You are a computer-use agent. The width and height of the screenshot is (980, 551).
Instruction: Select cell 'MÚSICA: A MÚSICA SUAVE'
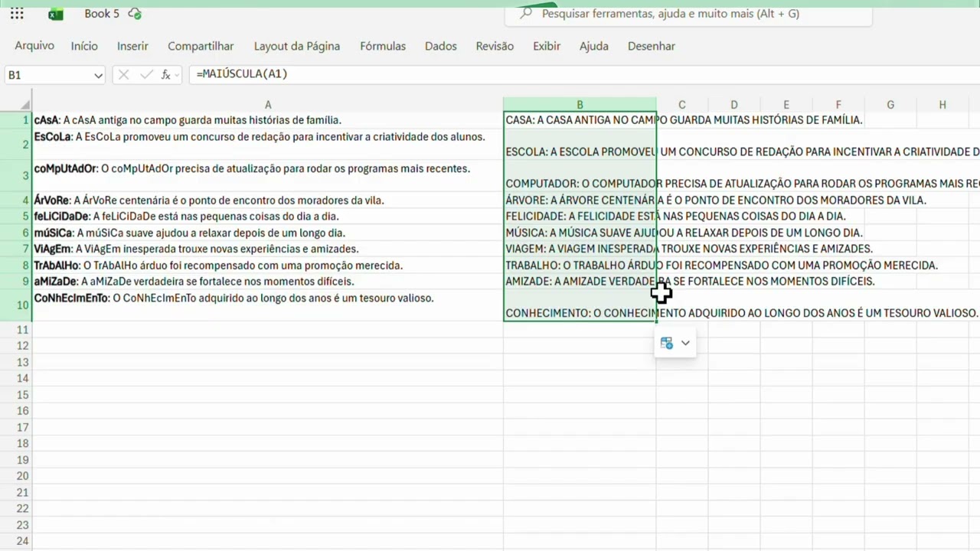[580, 233]
